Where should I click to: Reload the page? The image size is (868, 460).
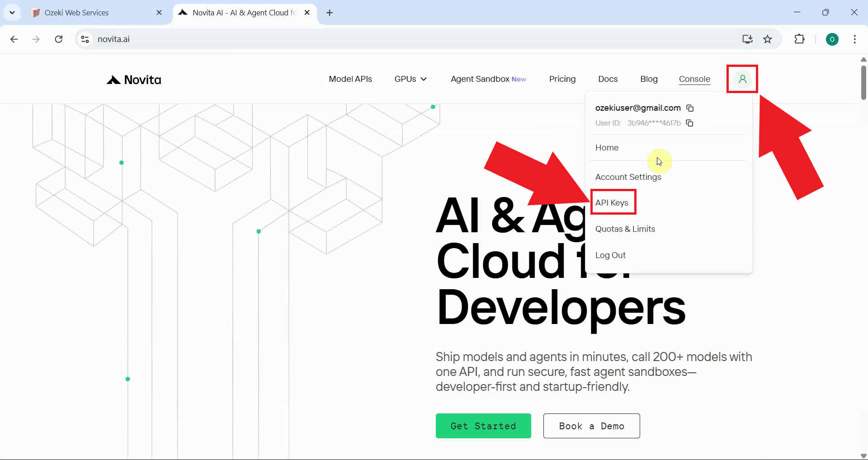point(59,39)
